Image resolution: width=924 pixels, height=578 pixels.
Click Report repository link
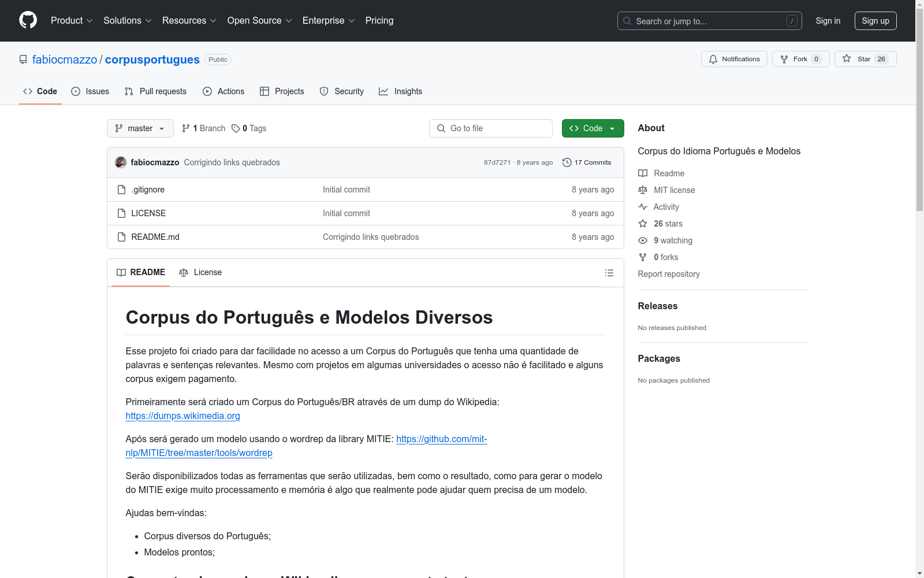click(669, 274)
